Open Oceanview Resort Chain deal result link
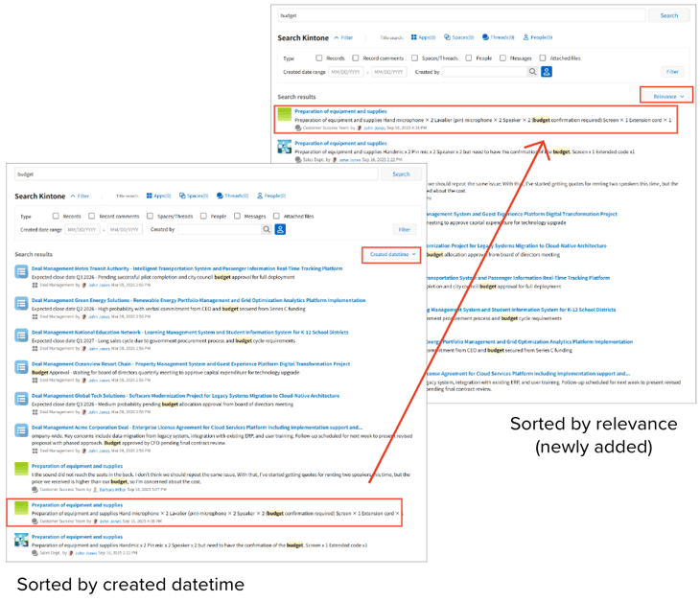Screen dimensions: 700x602 tap(191, 363)
